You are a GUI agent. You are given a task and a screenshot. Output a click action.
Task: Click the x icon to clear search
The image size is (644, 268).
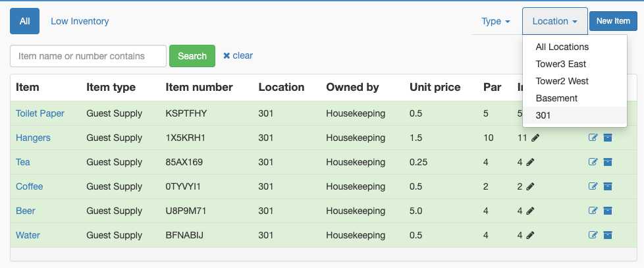tap(227, 56)
